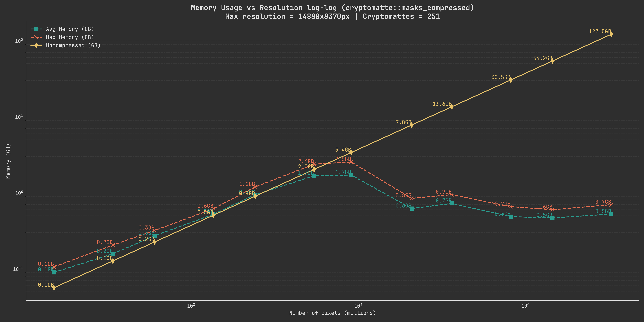Click the '7.8GB' data label

403,122
